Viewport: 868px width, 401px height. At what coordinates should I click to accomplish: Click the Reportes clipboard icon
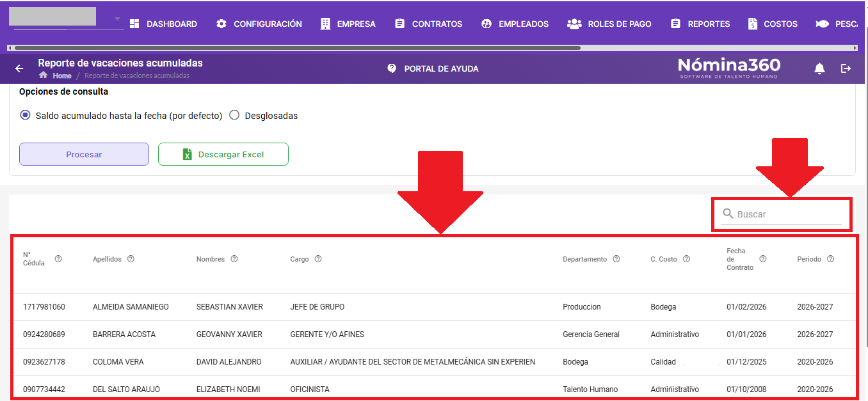pyautogui.click(x=676, y=24)
